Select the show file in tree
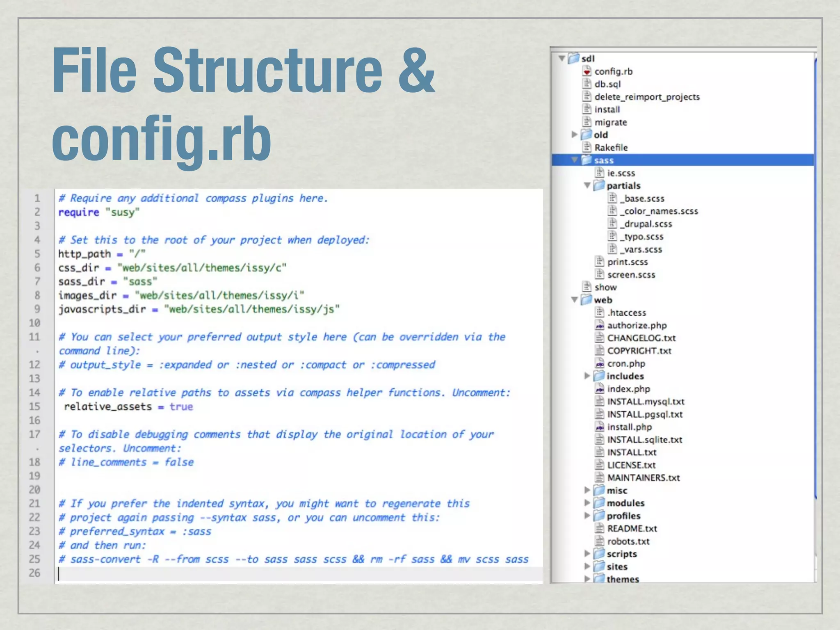The width and height of the screenshot is (840, 630). pyautogui.click(x=605, y=287)
